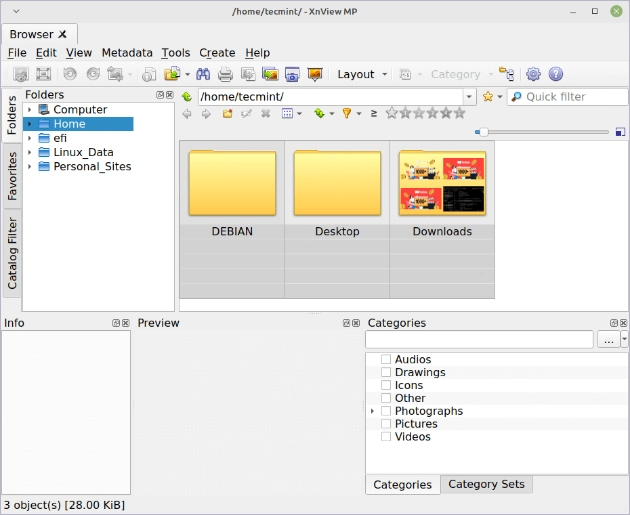Open the address path dropdown arrow
Image resolution: width=630 pixels, height=515 pixels.
click(x=469, y=97)
